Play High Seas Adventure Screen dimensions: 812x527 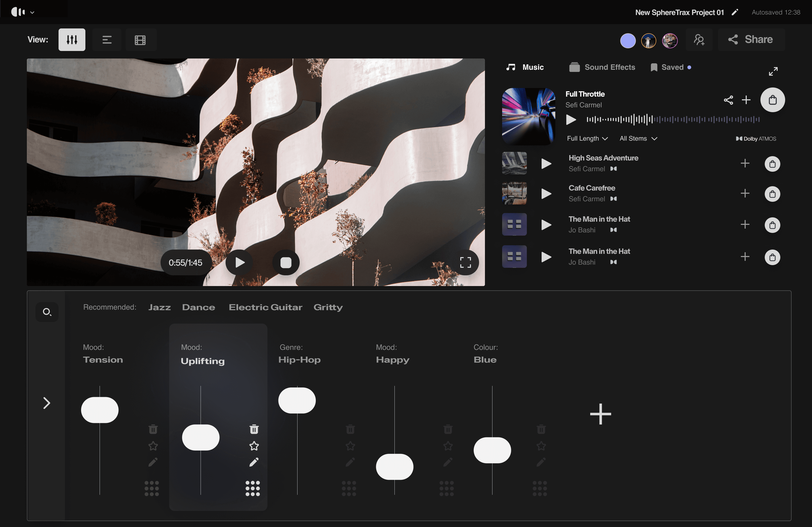click(546, 164)
